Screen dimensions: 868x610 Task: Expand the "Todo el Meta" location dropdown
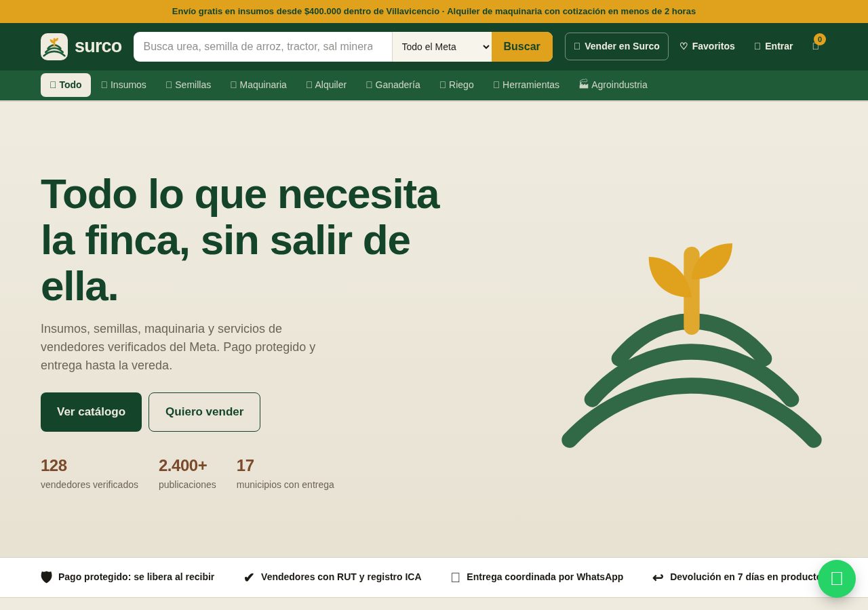[442, 47]
